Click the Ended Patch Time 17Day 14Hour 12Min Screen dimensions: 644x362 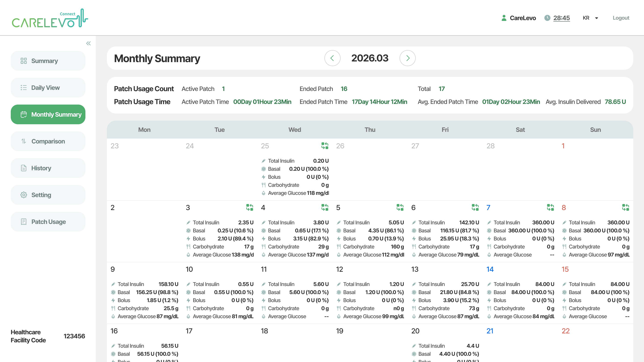(x=379, y=102)
